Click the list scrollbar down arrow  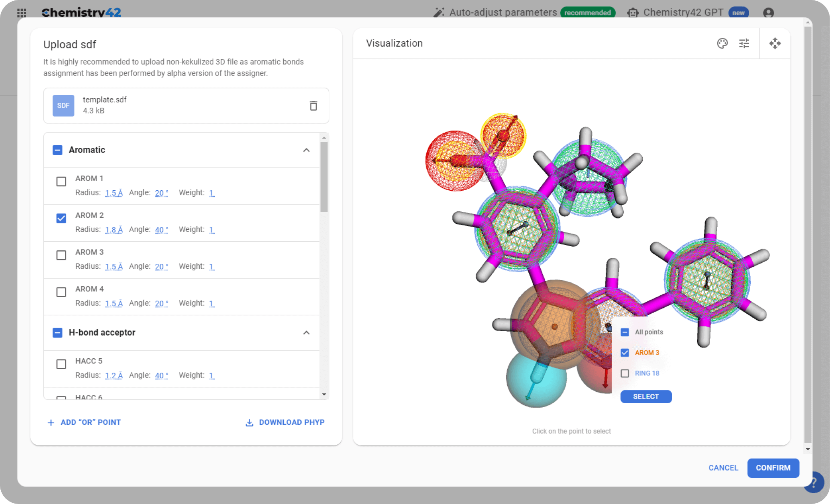324,395
